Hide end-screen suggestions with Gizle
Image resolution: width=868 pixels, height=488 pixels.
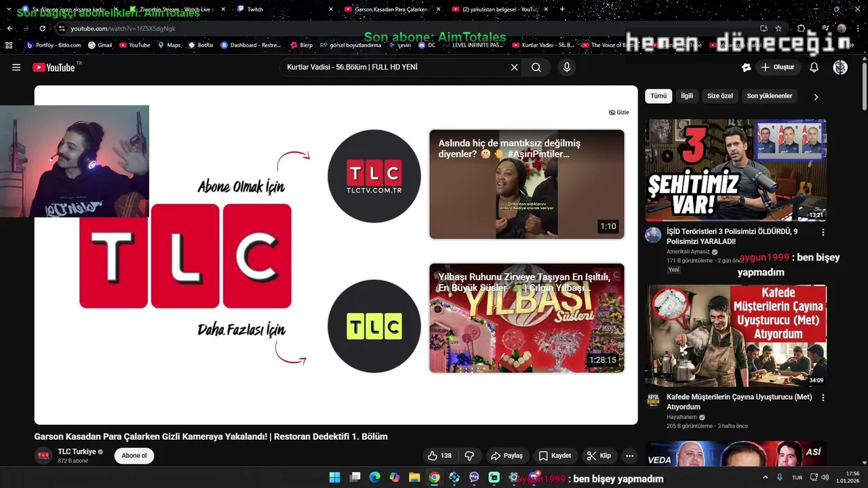pos(618,113)
